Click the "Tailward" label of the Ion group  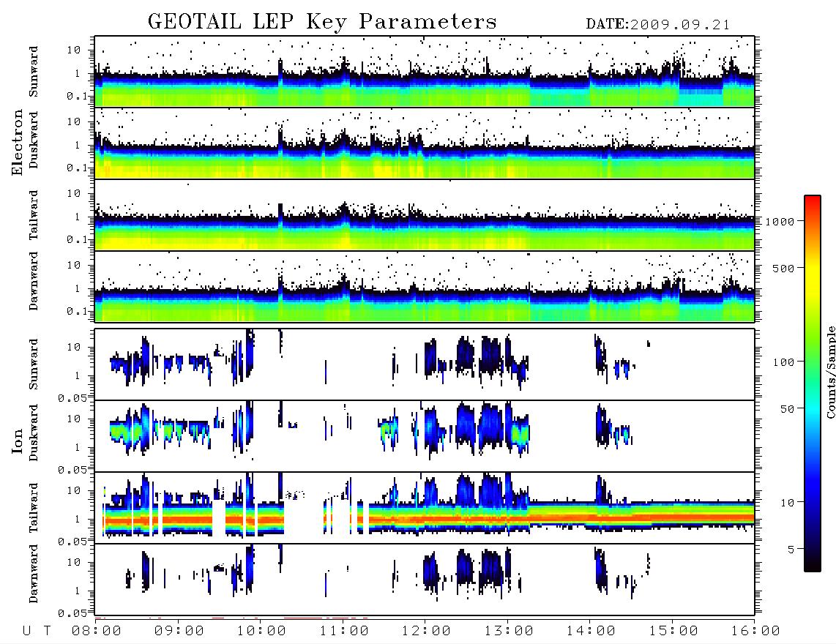coord(34,508)
